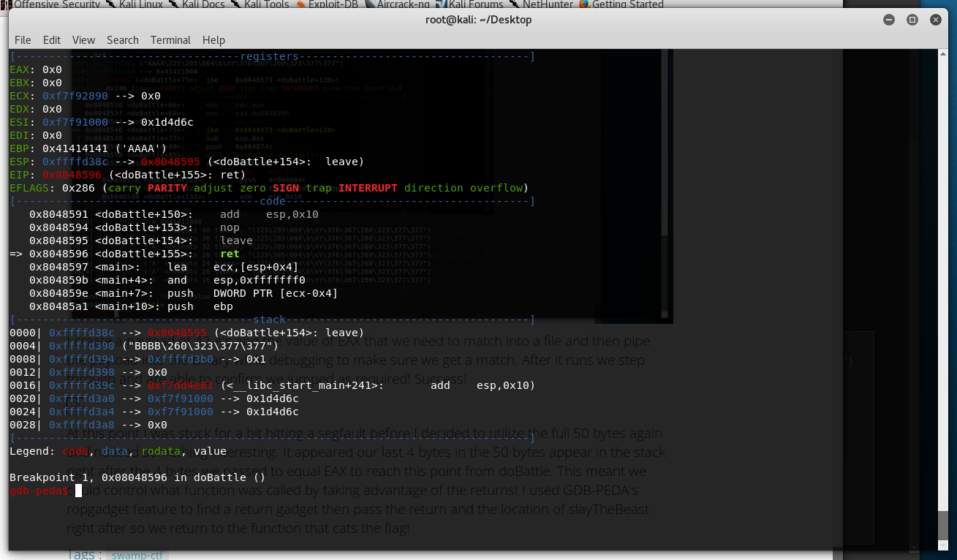957x560 pixels.
Task: Open the Search menu in terminal
Action: click(x=122, y=40)
